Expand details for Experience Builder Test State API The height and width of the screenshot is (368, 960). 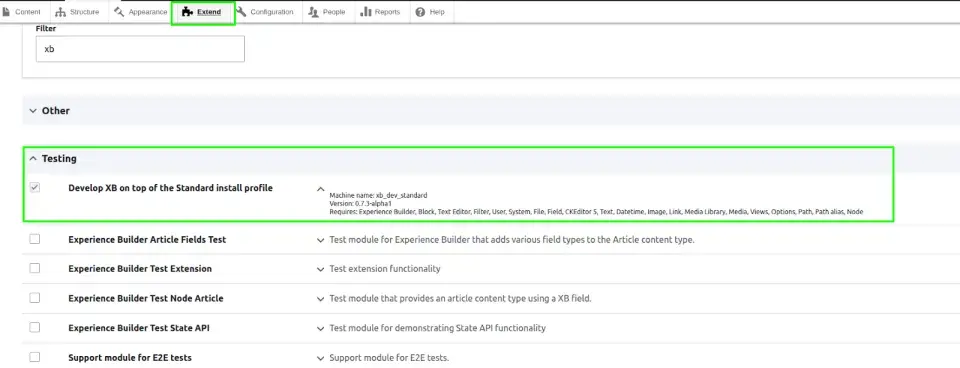(x=320, y=328)
